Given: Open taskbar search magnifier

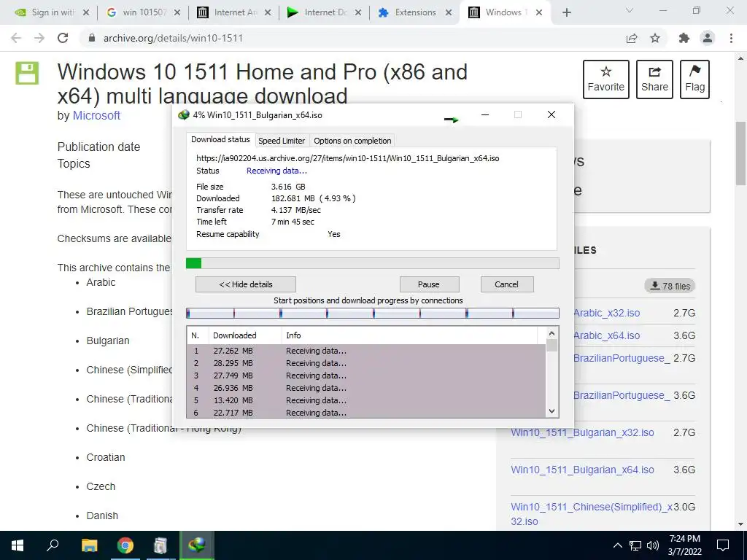Looking at the screenshot, I should point(53,545).
